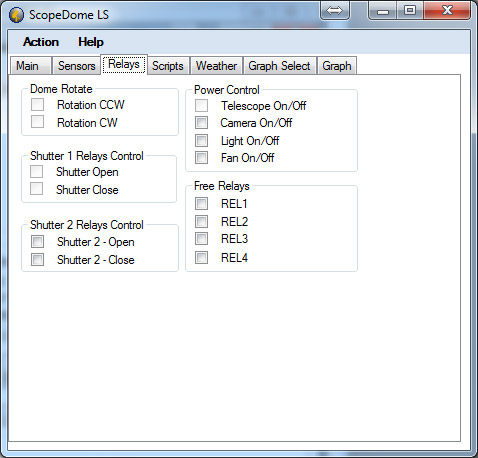Close the ScopeDome LS window
The image size is (478, 458).
click(447, 11)
